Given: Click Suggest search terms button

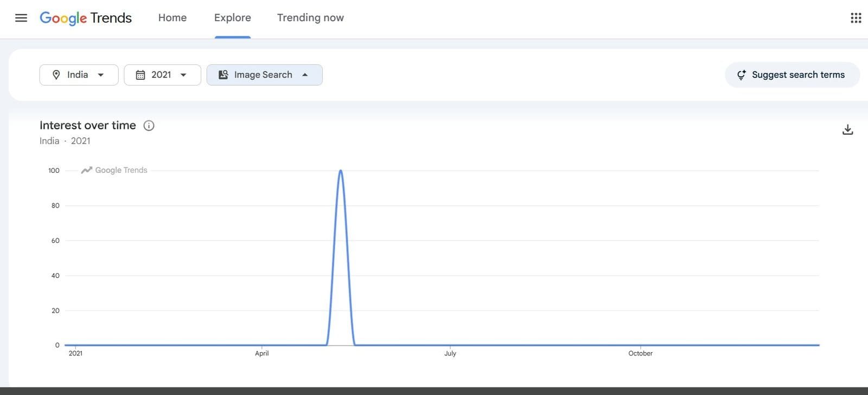Looking at the screenshot, I should coord(792,75).
